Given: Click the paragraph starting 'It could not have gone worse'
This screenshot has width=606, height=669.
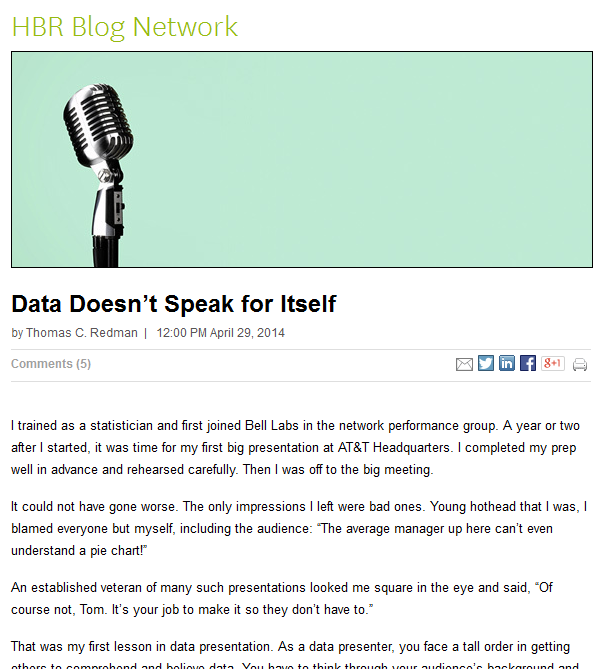Looking at the screenshot, I should click(x=299, y=529).
